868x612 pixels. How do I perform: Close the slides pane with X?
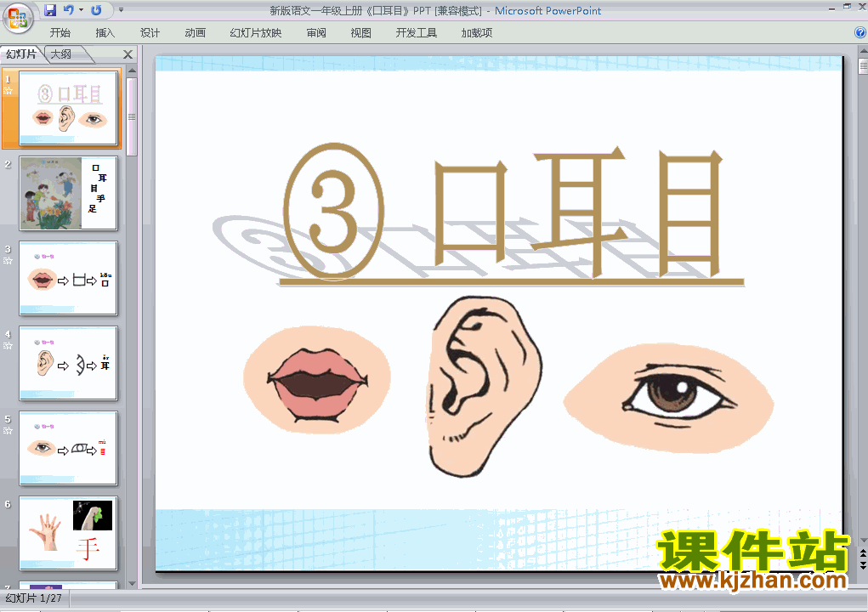128,54
